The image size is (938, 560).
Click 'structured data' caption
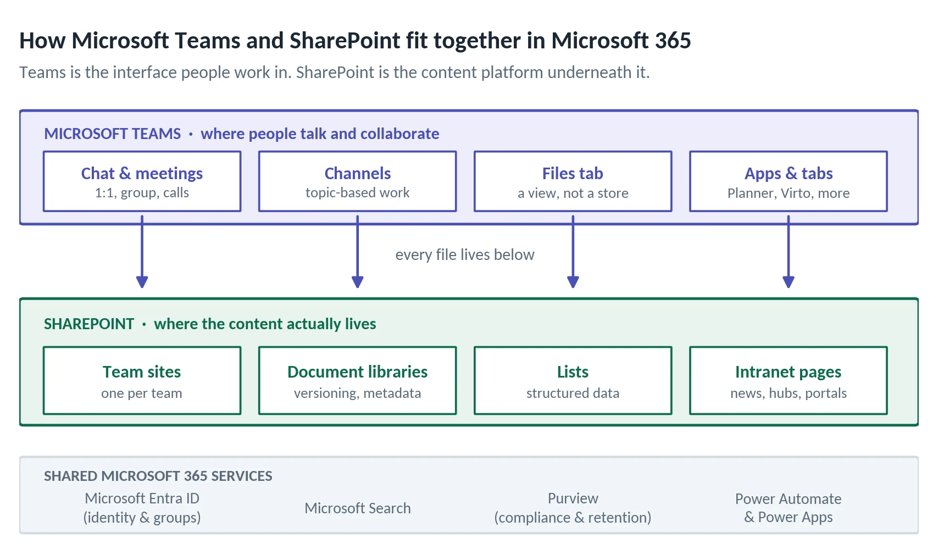(x=573, y=393)
